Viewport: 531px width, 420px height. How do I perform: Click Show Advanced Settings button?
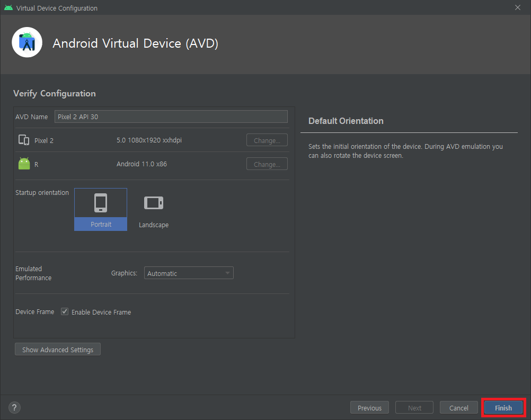coord(58,350)
